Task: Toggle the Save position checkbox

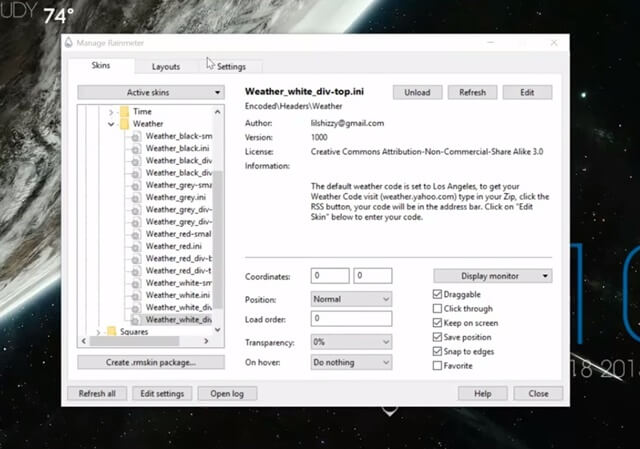Action: [x=437, y=337]
